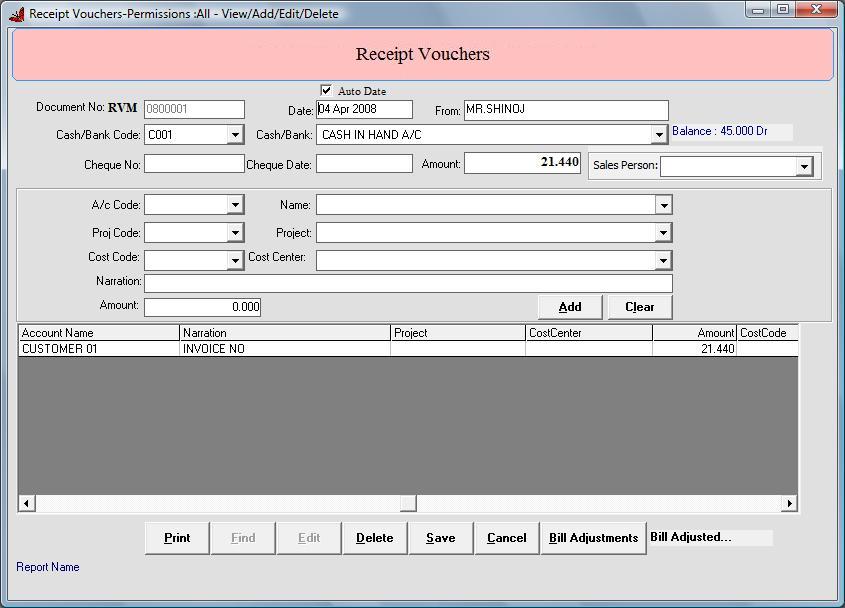Screen dimensions: 845x608
Task: Open the Cash/Bank Code dropdown
Action: point(235,135)
